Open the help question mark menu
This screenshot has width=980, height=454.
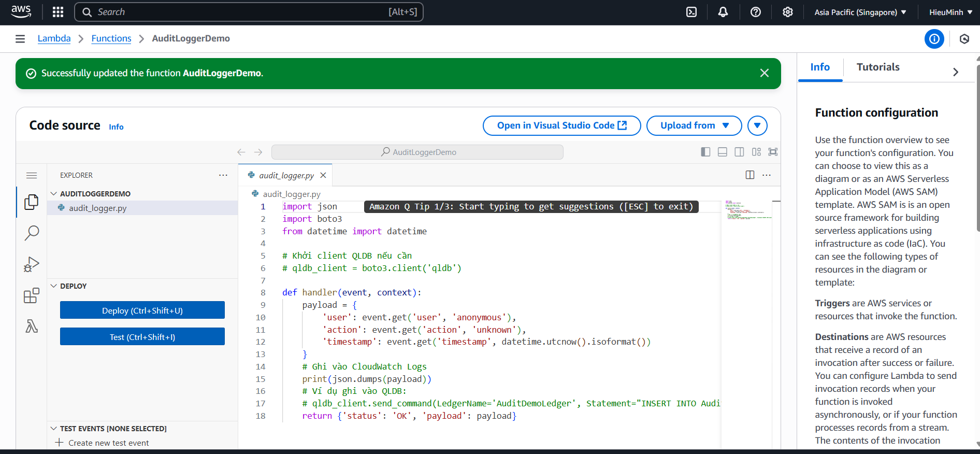click(756, 12)
